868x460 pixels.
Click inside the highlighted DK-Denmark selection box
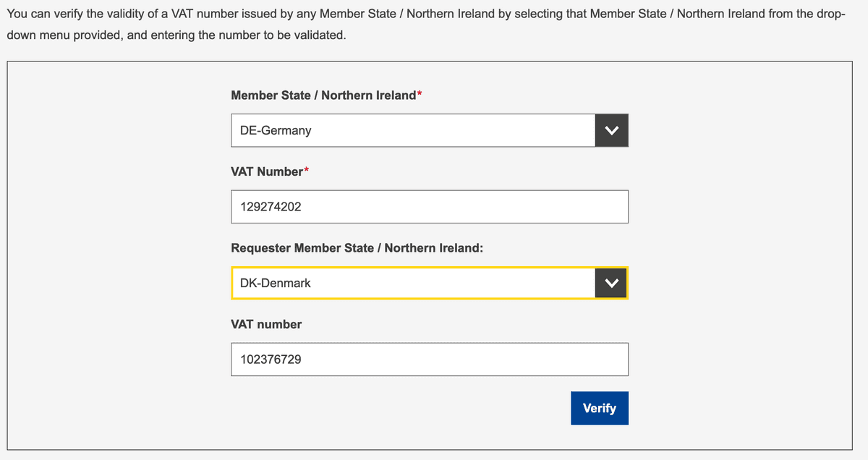(412, 283)
